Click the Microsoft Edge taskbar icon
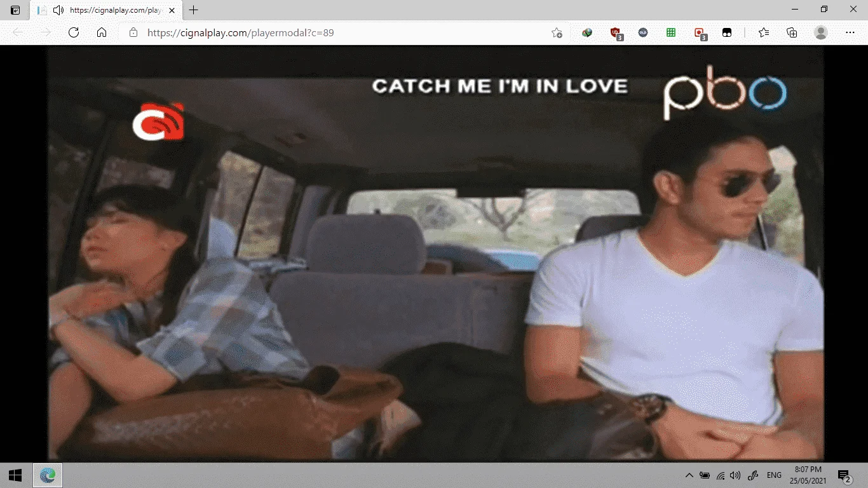868x488 pixels. click(47, 475)
